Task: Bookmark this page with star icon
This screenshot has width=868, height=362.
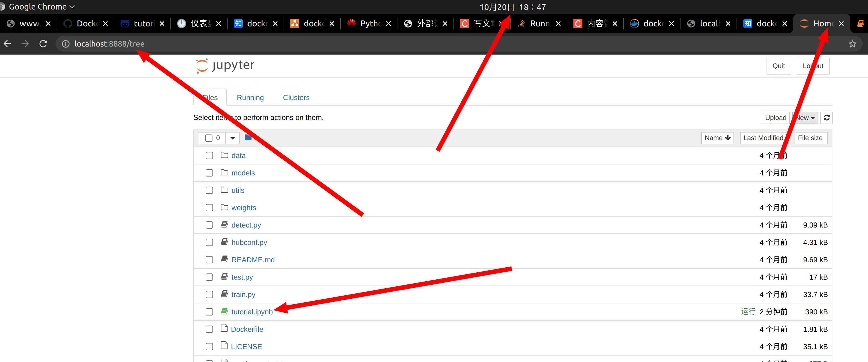Action: tap(852, 44)
